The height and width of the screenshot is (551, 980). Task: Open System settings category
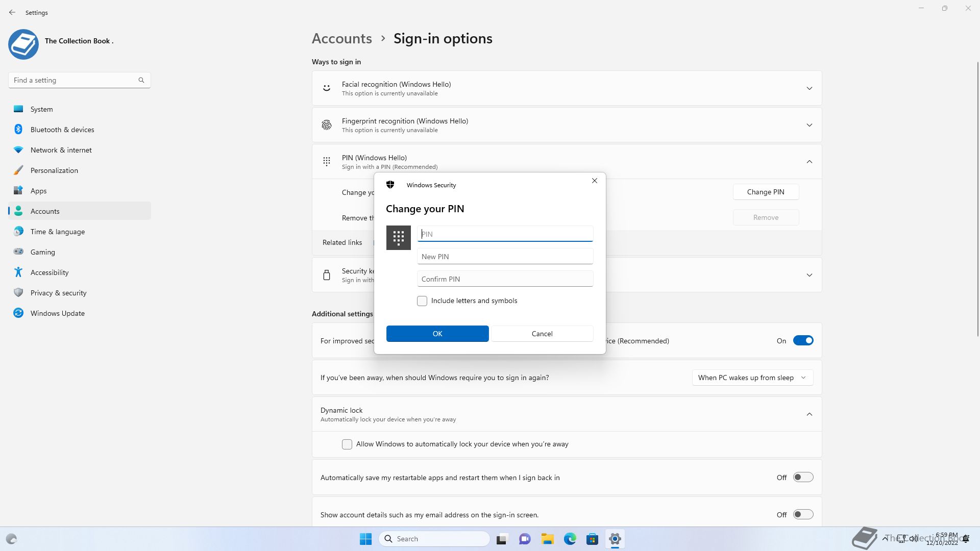tap(80, 109)
